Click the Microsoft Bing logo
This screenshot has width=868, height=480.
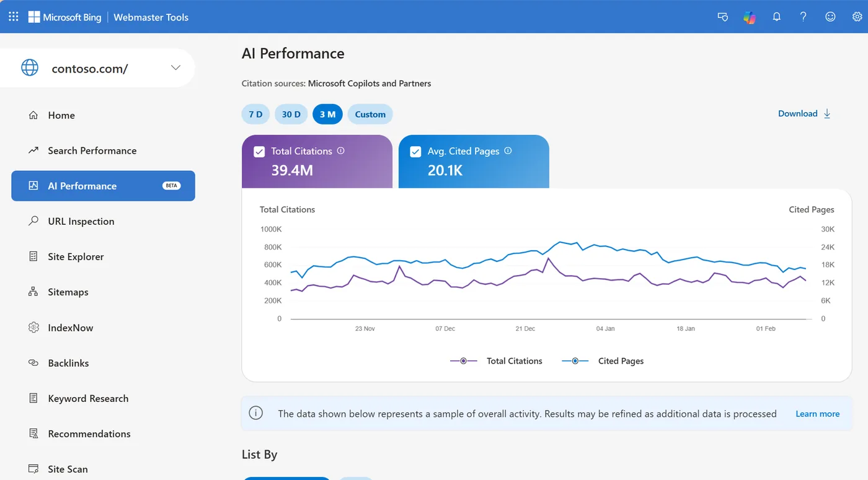click(64, 17)
